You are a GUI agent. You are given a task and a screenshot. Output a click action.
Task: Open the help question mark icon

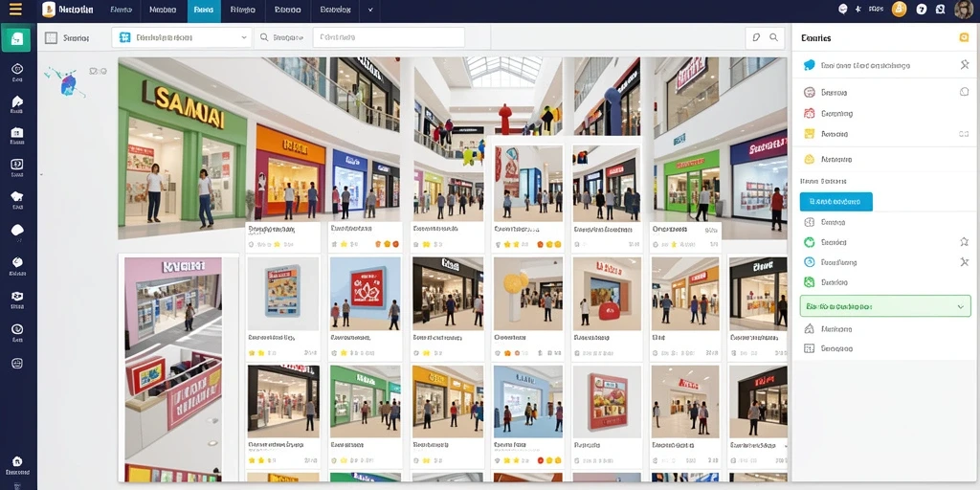point(922,10)
